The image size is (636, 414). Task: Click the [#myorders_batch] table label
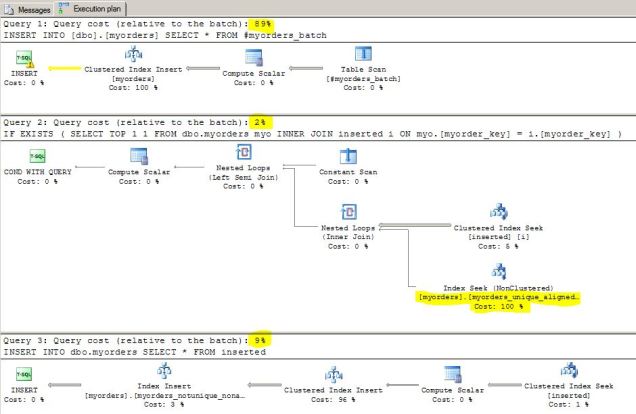[363, 79]
